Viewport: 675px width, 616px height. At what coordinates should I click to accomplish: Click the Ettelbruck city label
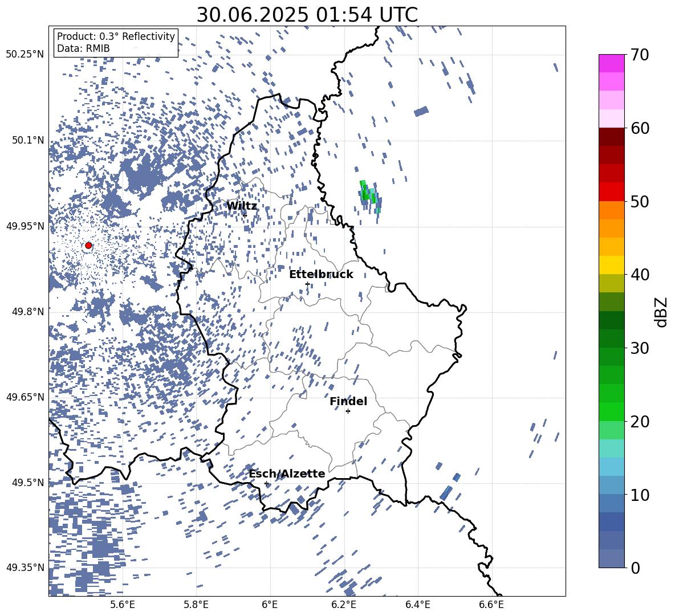click(321, 275)
